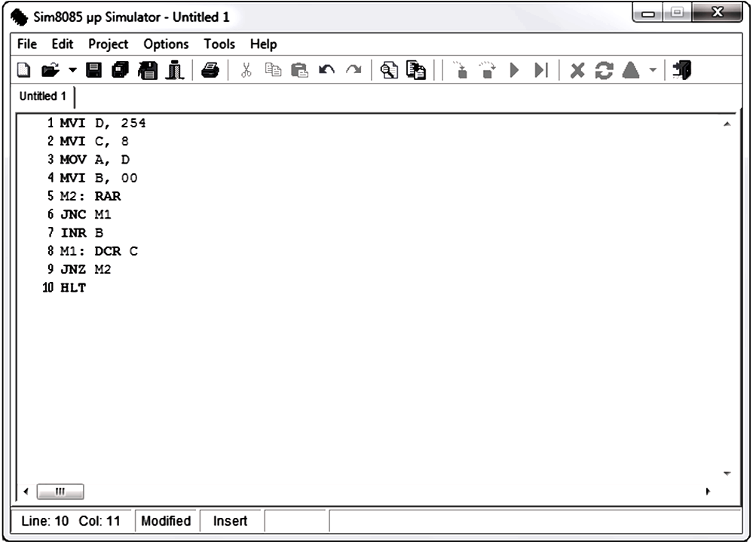Click the horizontal scrollbar thumb
The height and width of the screenshot is (545, 756).
click(60, 491)
